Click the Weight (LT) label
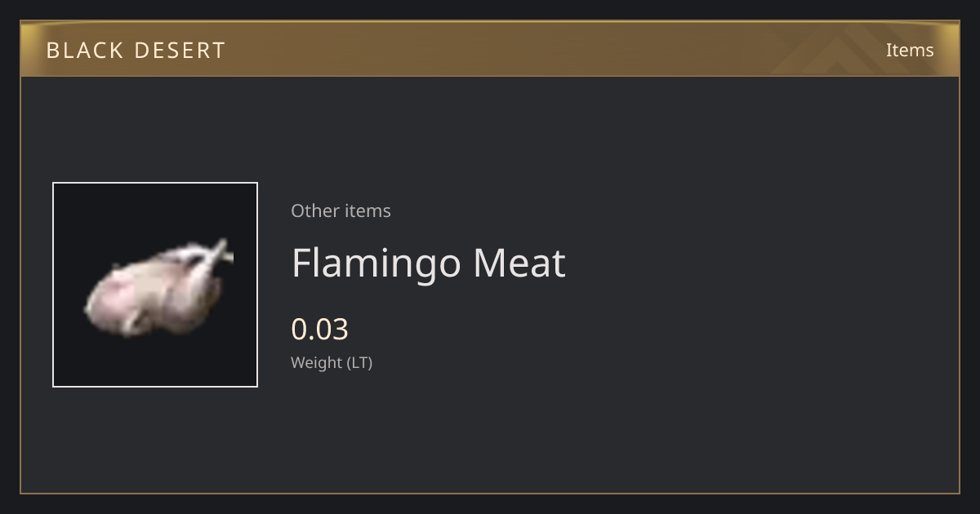The width and height of the screenshot is (980, 514). coord(332,362)
